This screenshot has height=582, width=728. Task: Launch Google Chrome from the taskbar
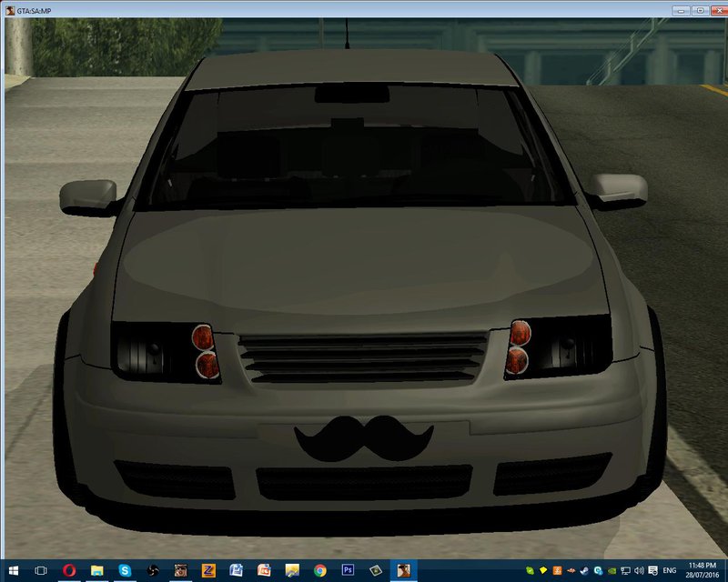(x=320, y=570)
